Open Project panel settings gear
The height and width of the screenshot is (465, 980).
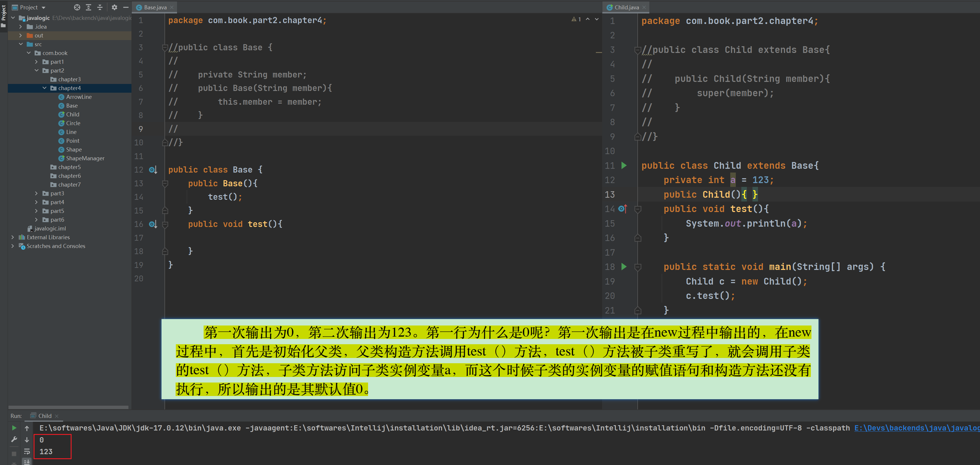pyautogui.click(x=114, y=7)
